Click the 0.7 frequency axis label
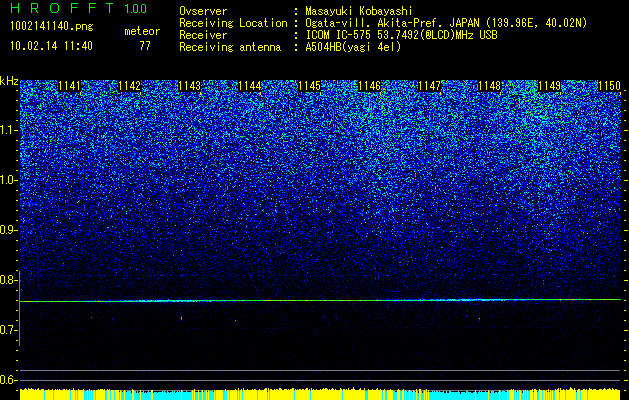The image size is (629, 400). point(8,330)
